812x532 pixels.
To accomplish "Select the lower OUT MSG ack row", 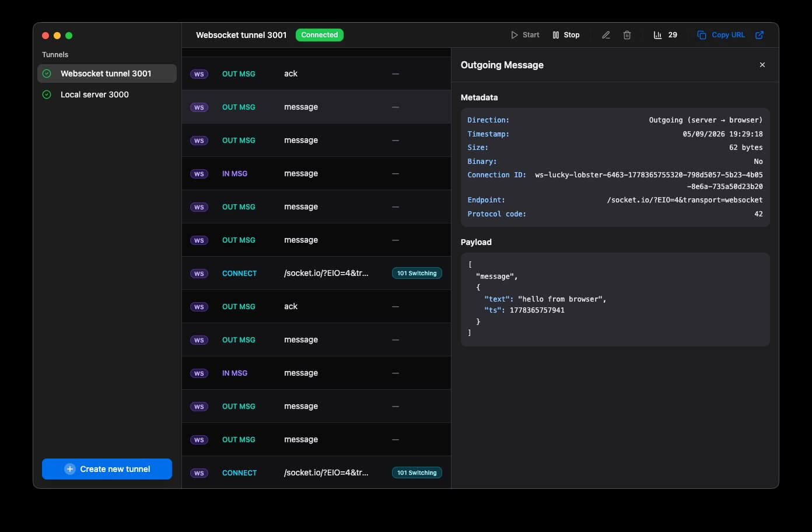I will [x=316, y=306].
